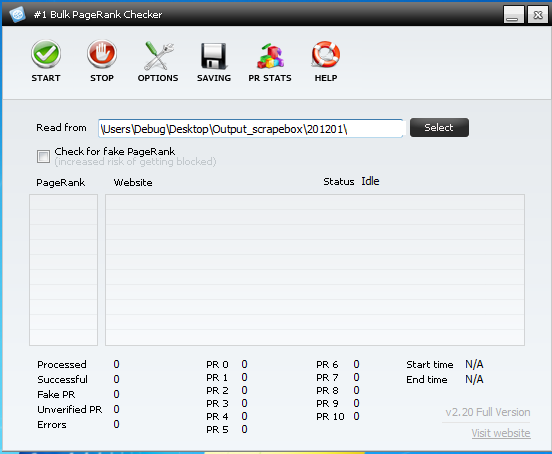
Task: Click the v2.20 Full Version text
Action: 488,412
